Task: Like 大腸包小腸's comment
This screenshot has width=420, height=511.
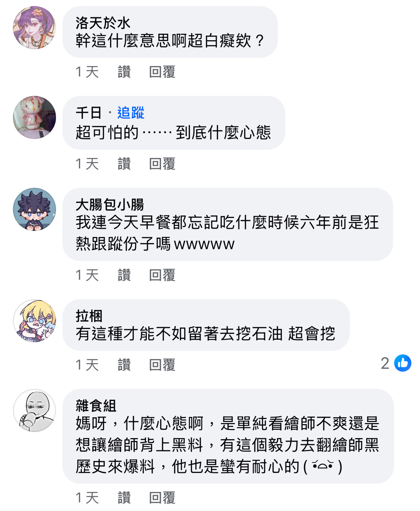Action: coord(124,275)
